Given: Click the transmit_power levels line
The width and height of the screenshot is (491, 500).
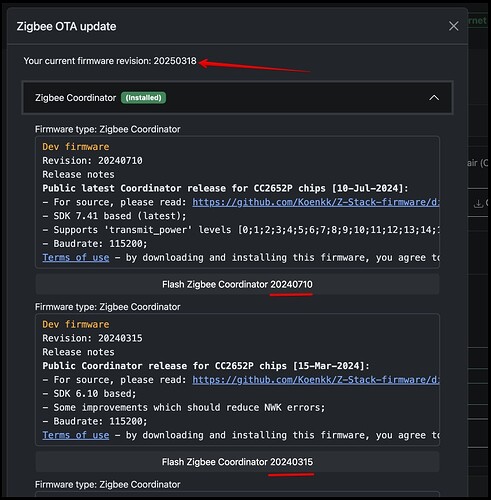Looking at the screenshot, I should [241, 230].
